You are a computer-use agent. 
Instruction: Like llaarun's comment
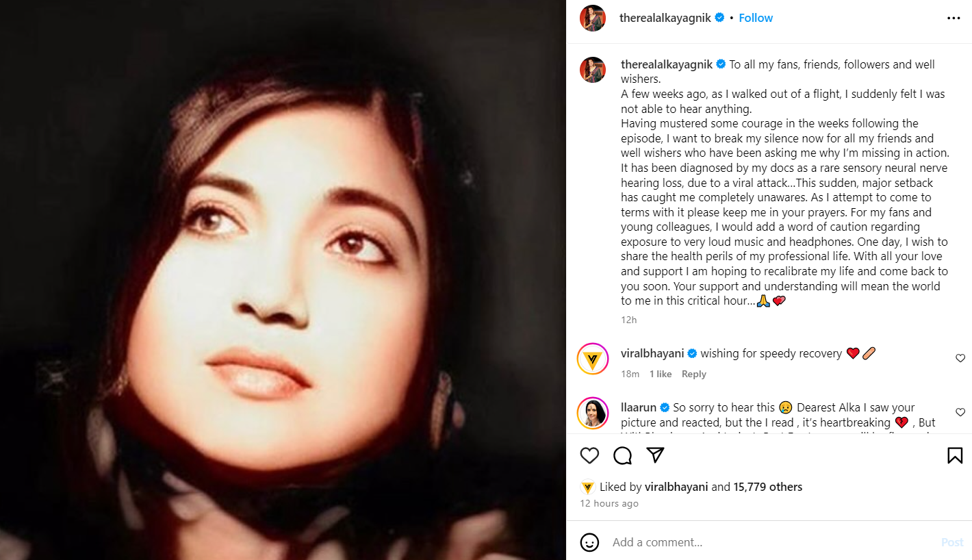pyautogui.click(x=960, y=412)
